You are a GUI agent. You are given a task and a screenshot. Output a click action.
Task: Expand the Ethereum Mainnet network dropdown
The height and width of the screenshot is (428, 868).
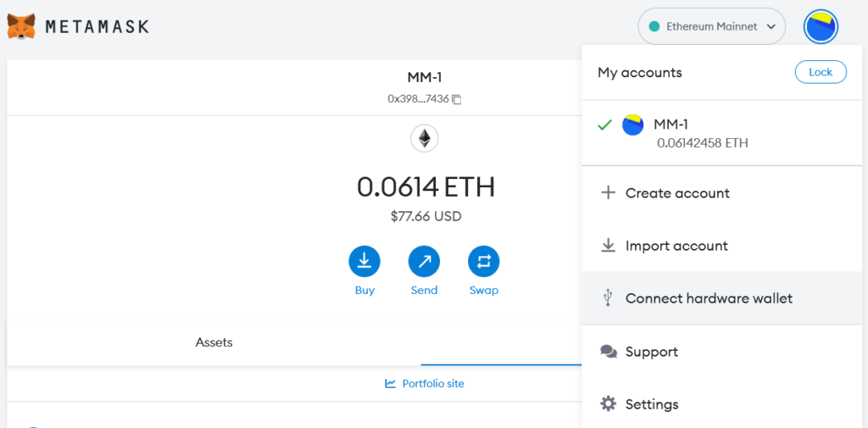(712, 26)
